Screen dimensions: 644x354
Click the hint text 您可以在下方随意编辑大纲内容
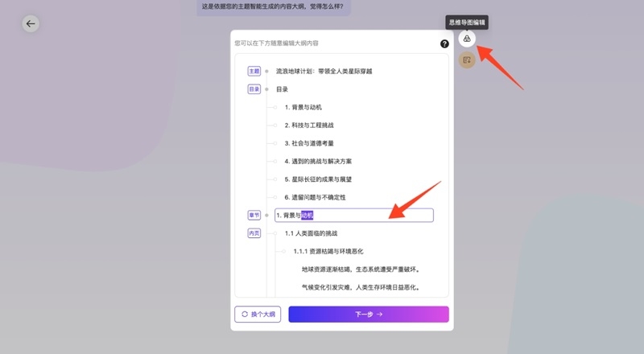pyautogui.click(x=276, y=43)
